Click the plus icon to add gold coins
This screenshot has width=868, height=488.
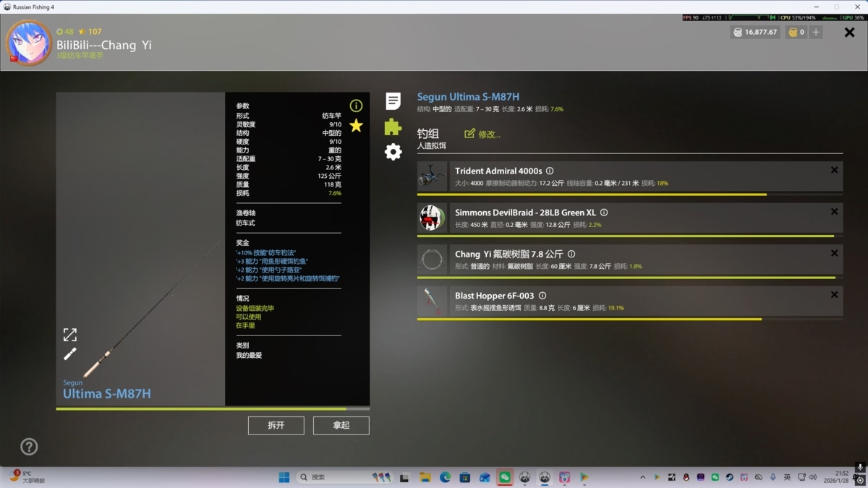click(x=816, y=32)
